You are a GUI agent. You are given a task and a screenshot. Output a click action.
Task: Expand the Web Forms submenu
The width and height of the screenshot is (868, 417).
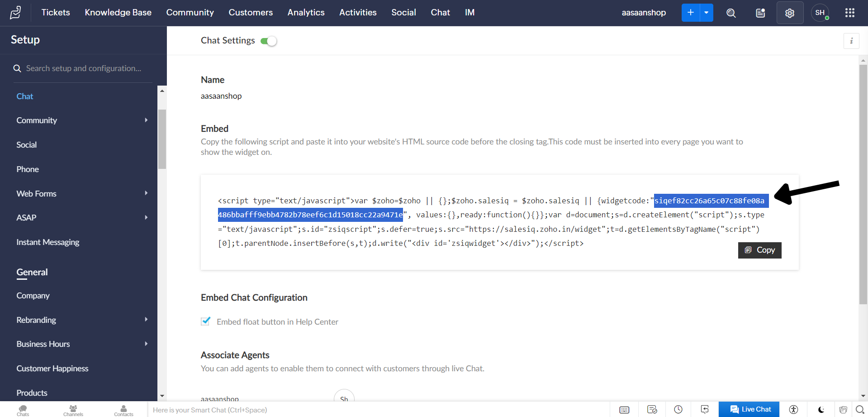(146, 193)
